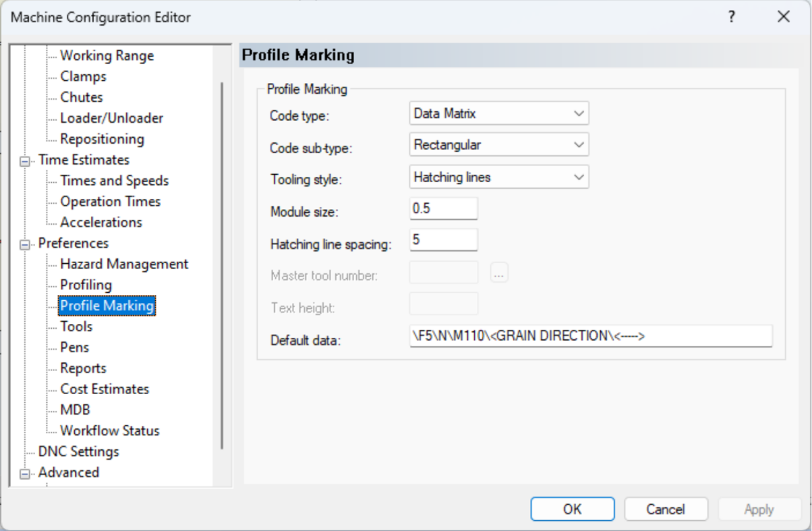
Task: Select Profiling under Preferences
Action: coord(86,285)
